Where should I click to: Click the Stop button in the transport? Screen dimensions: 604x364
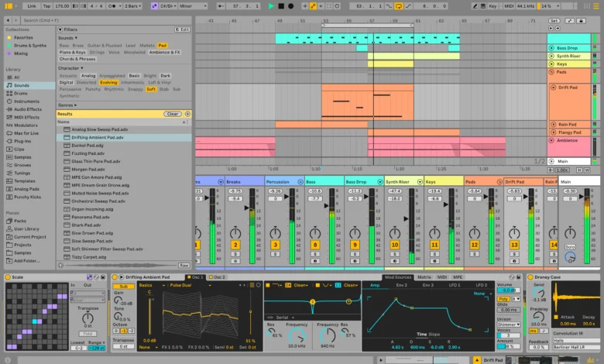click(281, 6)
